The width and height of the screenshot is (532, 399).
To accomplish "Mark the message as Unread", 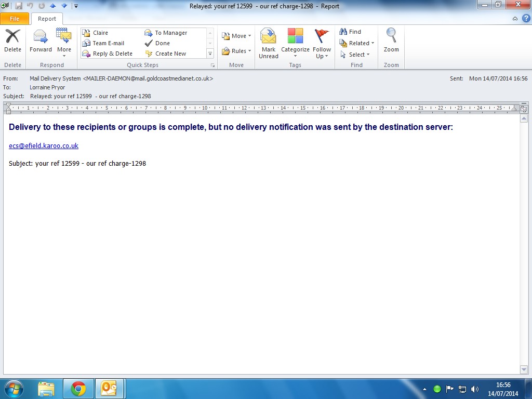I will click(269, 43).
